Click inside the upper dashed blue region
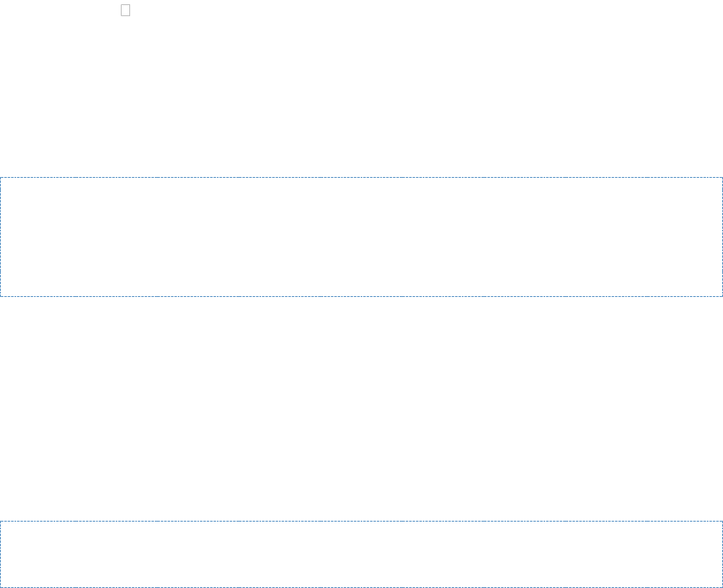 (x=361, y=237)
